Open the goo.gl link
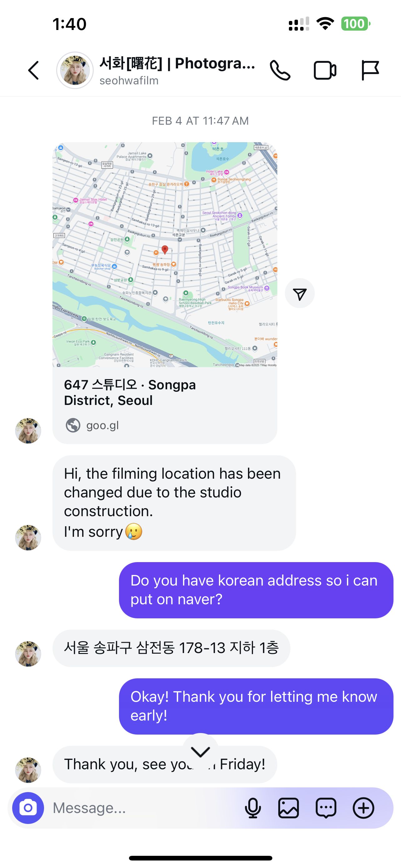This screenshot has width=401, height=868. tap(102, 425)
